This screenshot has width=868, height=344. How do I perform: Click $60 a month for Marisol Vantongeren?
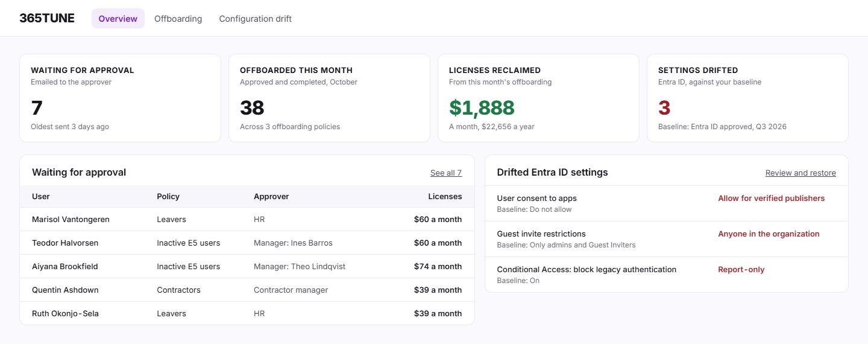click(438, 220)
